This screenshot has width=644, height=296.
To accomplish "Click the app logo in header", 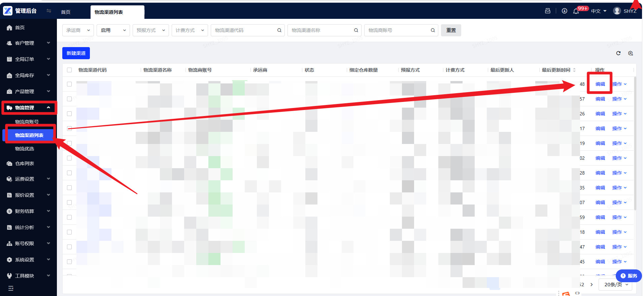I will click(8, 11).
